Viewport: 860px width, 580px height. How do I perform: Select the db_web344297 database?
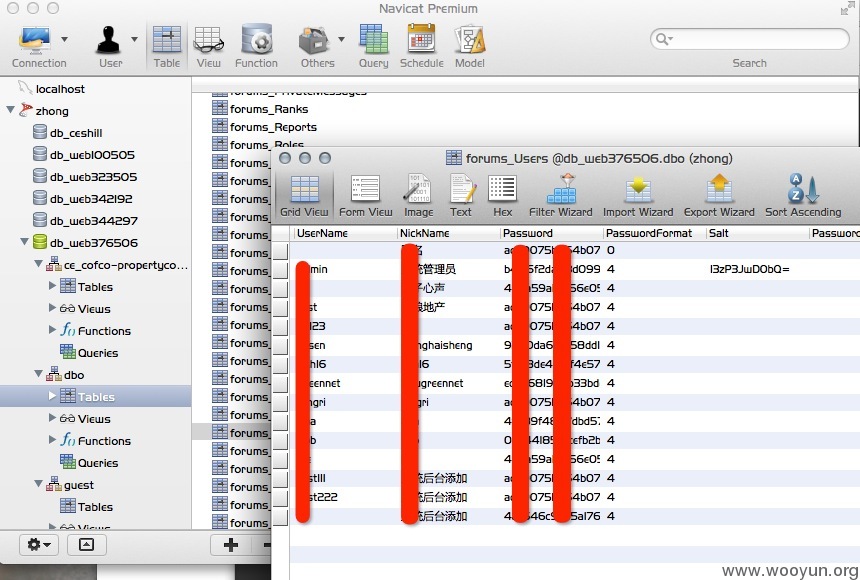pyautogui.click(x=94, y=221)
